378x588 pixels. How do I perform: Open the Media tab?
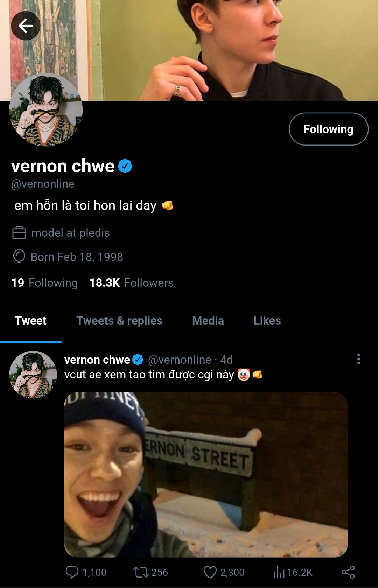[x=208, y=320]
